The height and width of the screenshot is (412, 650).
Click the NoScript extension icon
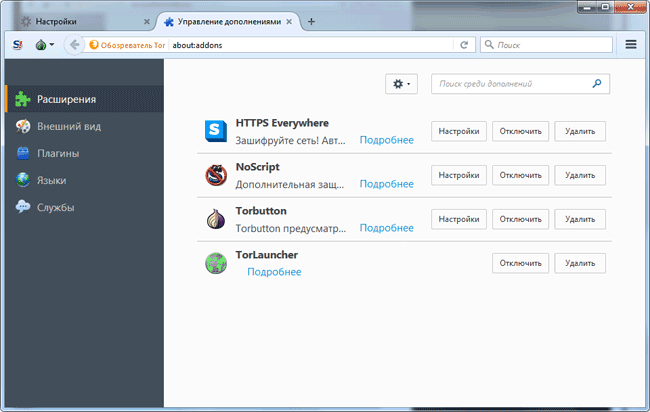click(216, 175)
